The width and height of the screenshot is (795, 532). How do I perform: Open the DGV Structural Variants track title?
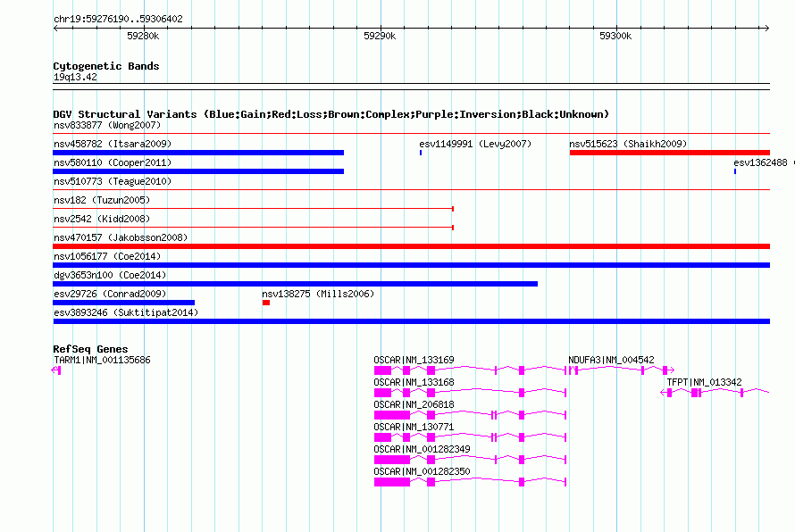[331, 114]
